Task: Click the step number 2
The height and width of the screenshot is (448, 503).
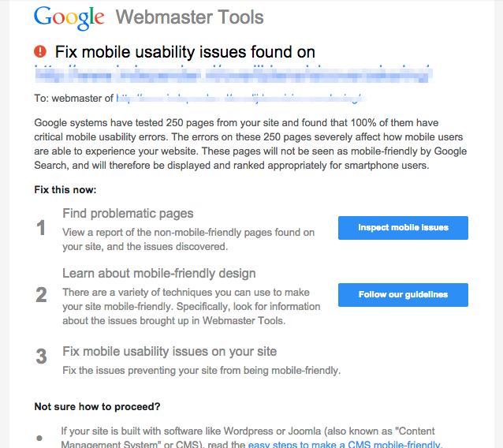Action: point(41,295)
